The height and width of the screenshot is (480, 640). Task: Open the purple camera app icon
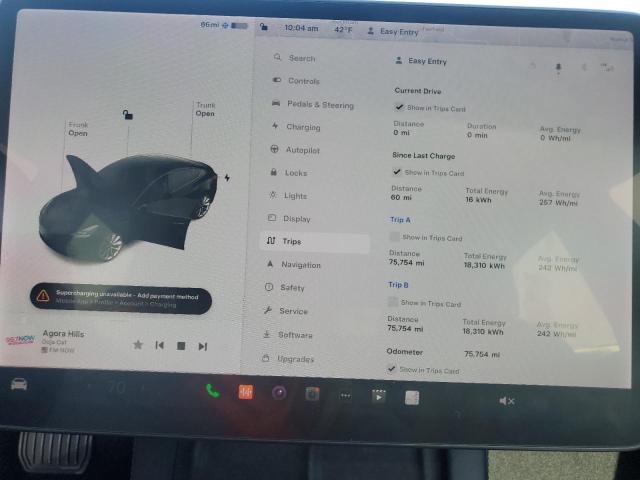point(279,393)
